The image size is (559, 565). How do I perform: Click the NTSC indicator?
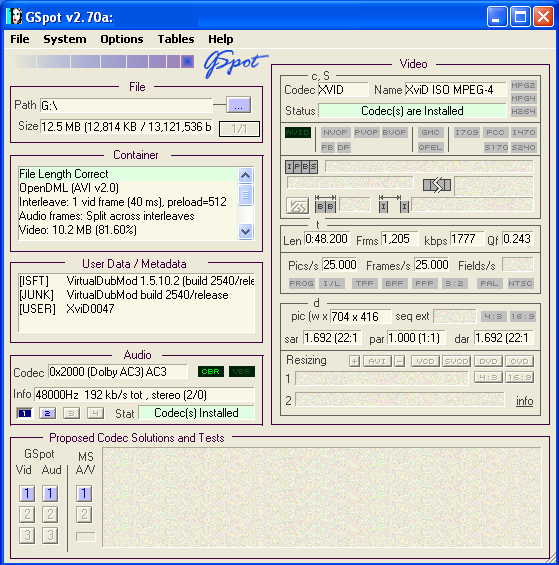pos(520,284)
